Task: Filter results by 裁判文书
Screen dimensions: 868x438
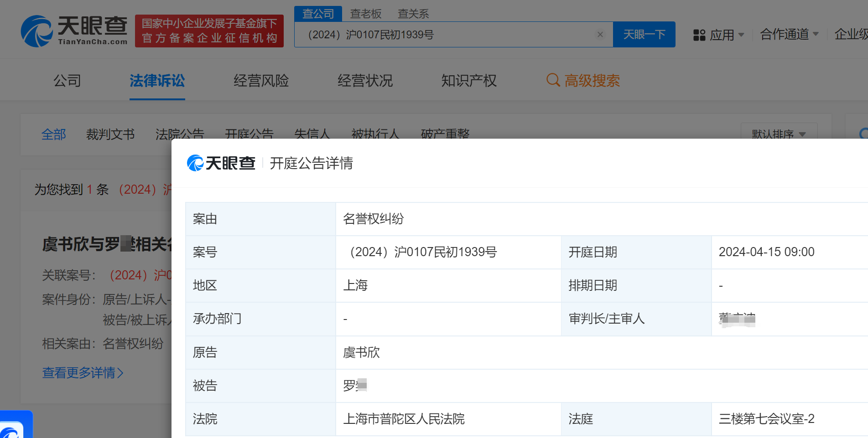Action: (110, 134)
